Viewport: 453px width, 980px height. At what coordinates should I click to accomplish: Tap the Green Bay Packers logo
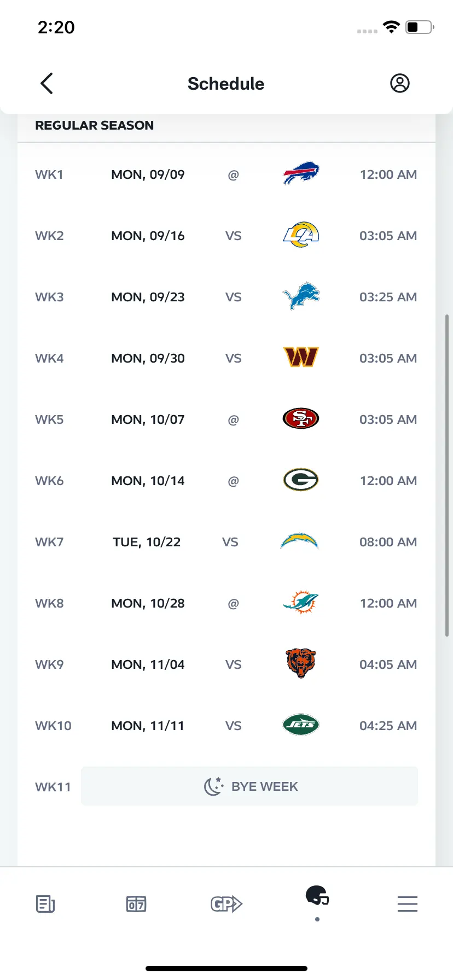click(x=301, y=480)
